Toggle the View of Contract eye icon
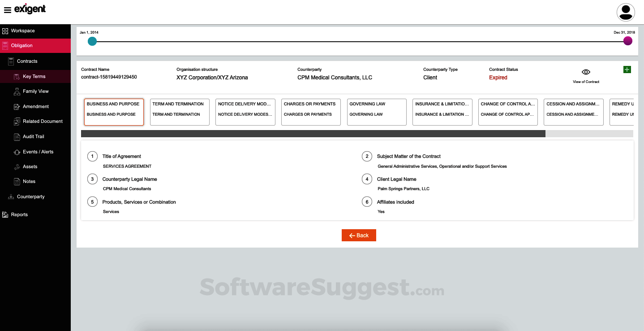 [585, 72]
